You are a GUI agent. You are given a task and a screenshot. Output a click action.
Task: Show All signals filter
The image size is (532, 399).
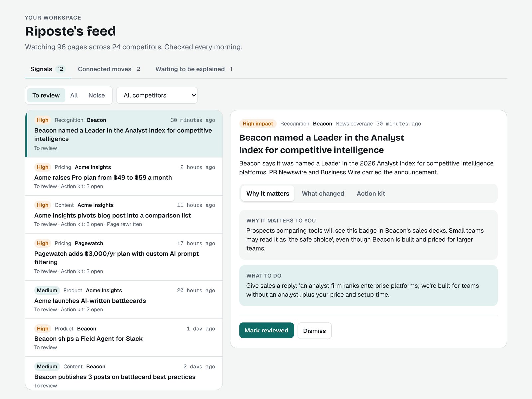tap(74, 95)
